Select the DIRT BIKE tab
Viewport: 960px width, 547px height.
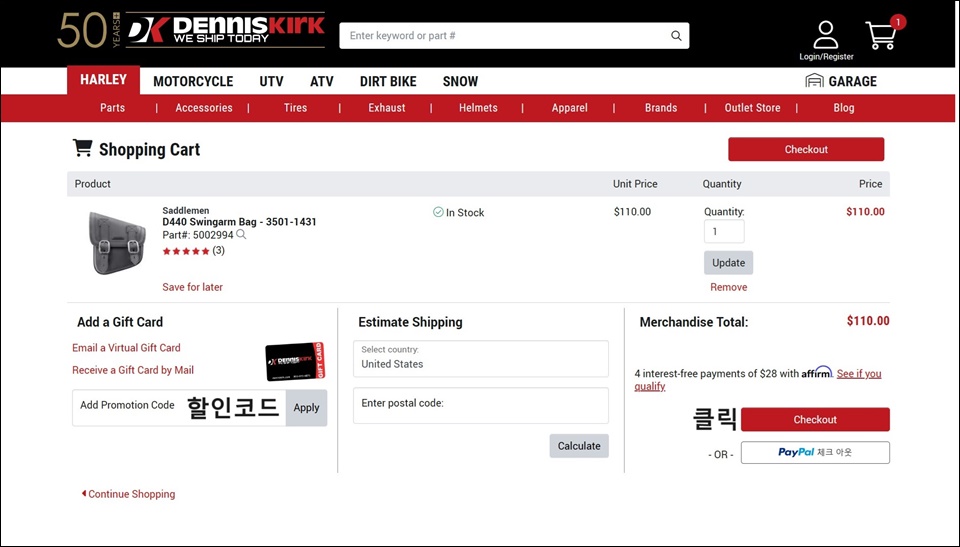[388, 81]
